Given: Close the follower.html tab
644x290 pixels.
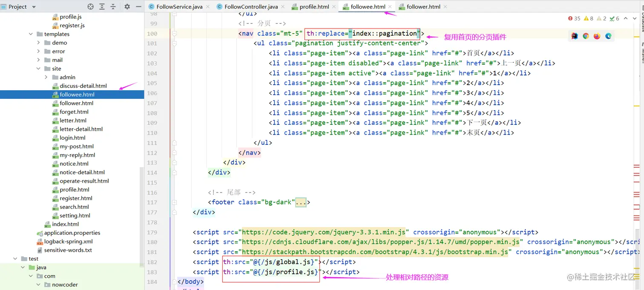Looking at the screenshot, I should [446, 7].
